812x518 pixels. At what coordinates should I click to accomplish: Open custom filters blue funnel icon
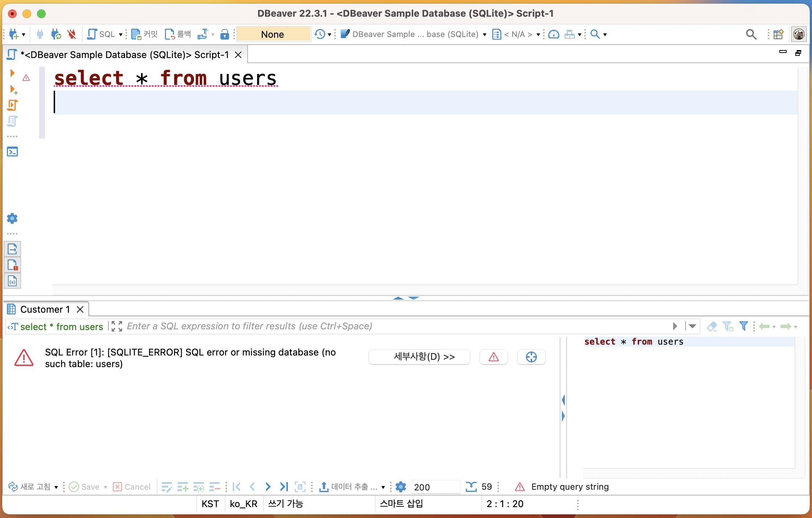[x=743, y=326]
